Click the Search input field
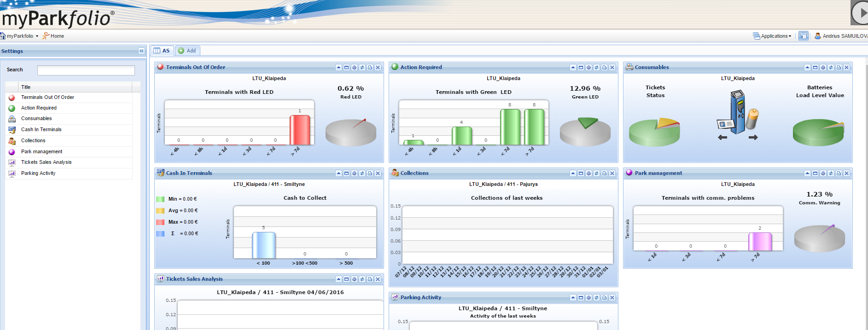Viewport: 868px width, 330px height. pyautogui.click(x=86, y=70)
